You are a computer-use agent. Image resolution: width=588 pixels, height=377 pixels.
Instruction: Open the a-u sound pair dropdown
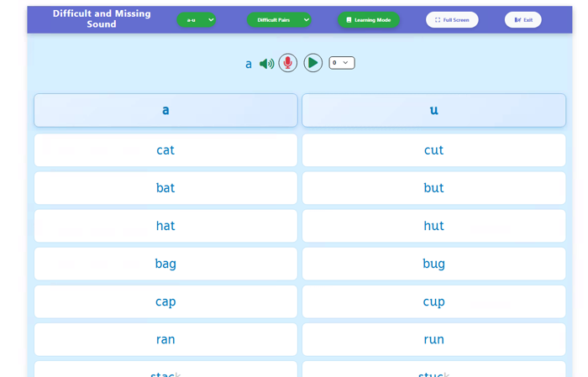[196, 20]
